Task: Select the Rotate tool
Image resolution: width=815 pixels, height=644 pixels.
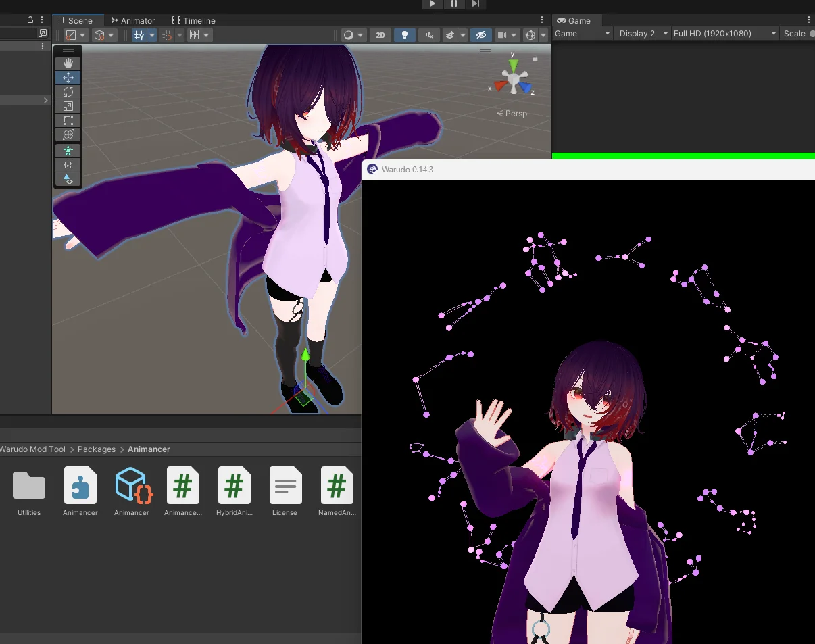Action: (x=68, y=92)
